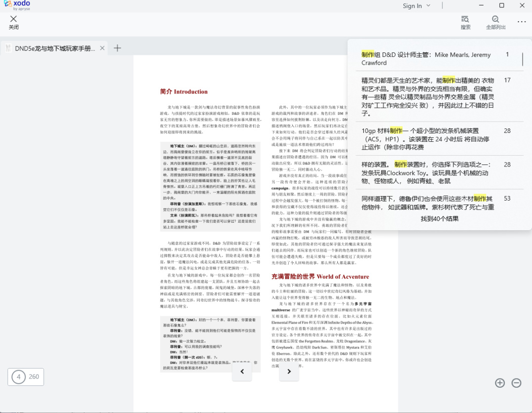Zoom out with the minus circle icon
Viewport: 532px width, 413px height.
click(516, 383)
